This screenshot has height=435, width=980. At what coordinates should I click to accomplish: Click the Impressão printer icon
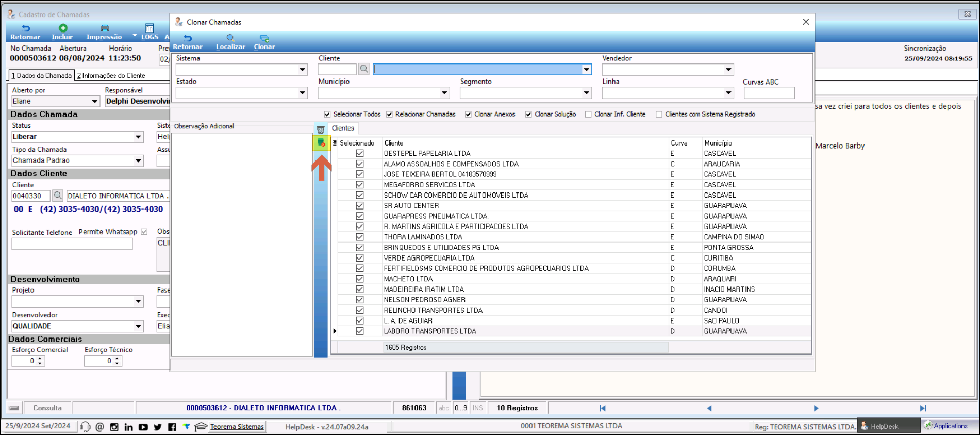(x=105, y=28)
